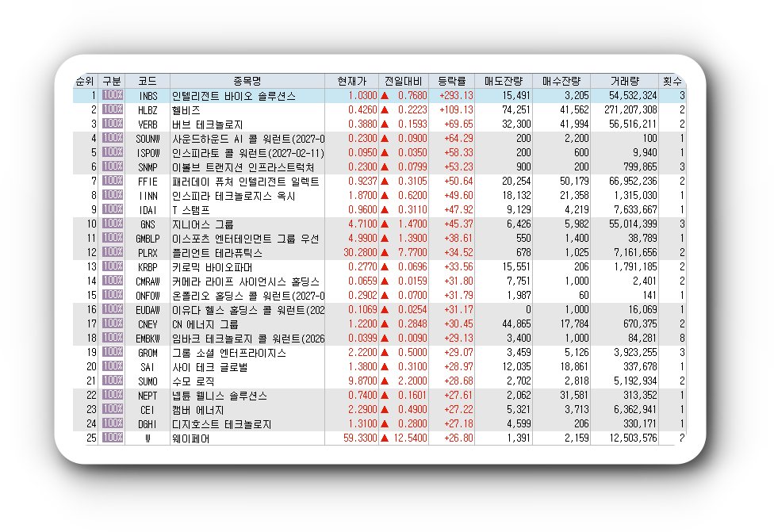Open stock name 헬비즈
Image resolution: width=774 pixels, height=532 pixels.
click(x=186, y=110)
